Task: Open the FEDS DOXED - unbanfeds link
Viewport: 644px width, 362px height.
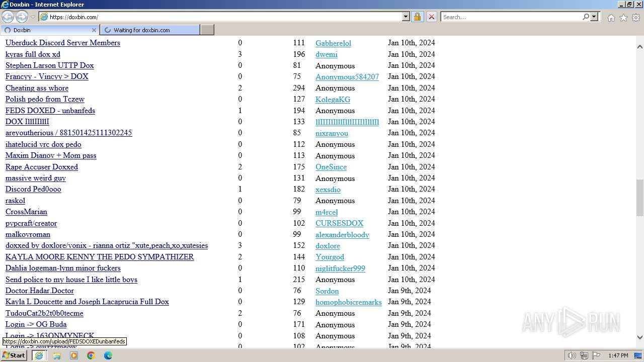Action: (x=50, y=111)
